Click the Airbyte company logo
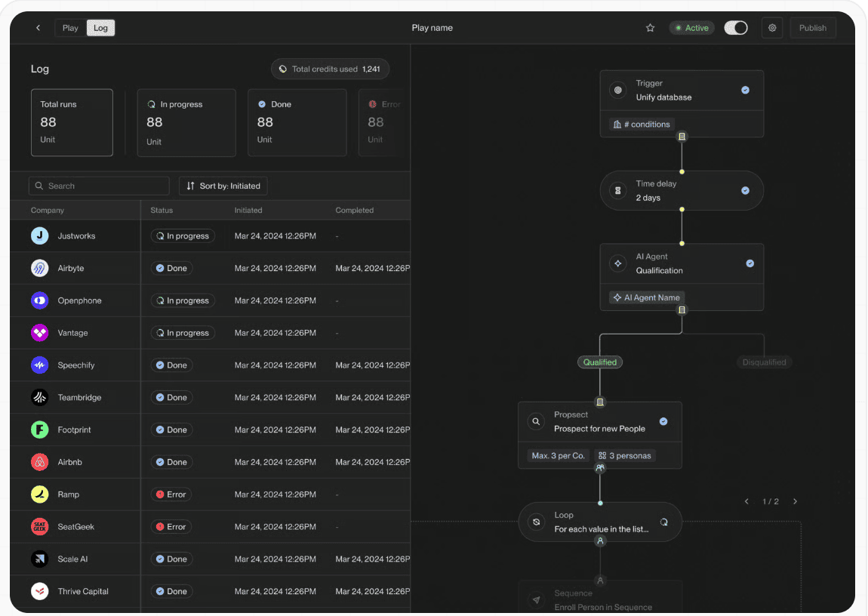Image resolution: width=868 pixels, height=616 pixels. click(40, 268)
